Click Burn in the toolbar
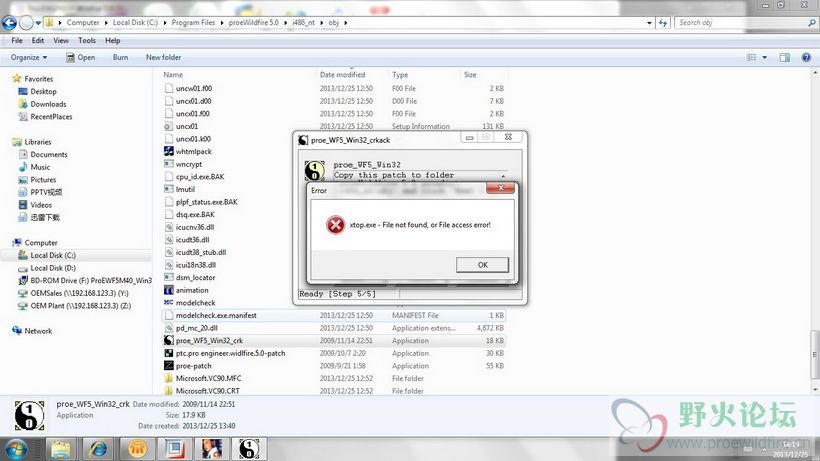This screenshot has height=461, width=820. tap(120, 57)
